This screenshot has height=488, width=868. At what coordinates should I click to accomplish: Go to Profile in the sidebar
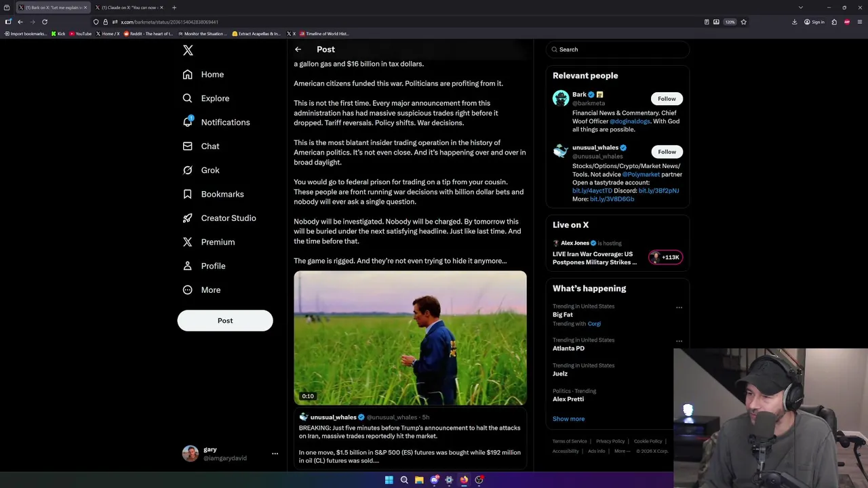tap(203, 266)
